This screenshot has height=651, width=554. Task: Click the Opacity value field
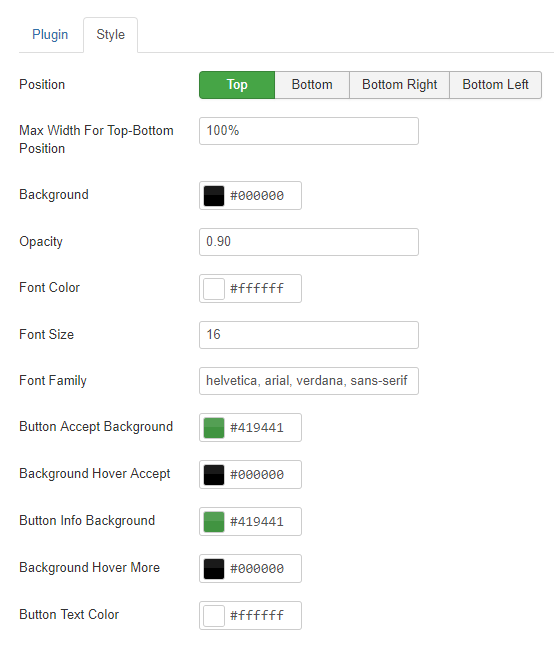(x=309, y=242)
